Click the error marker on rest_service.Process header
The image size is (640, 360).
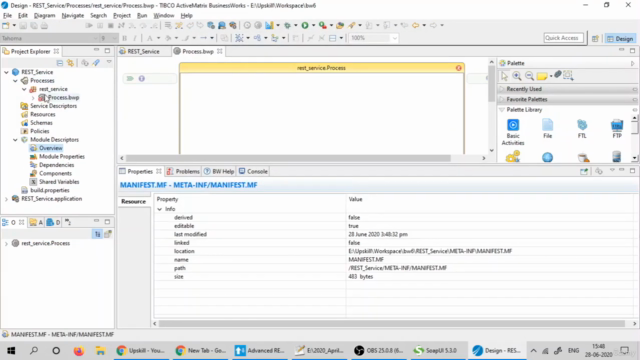[x=458, y=68]
